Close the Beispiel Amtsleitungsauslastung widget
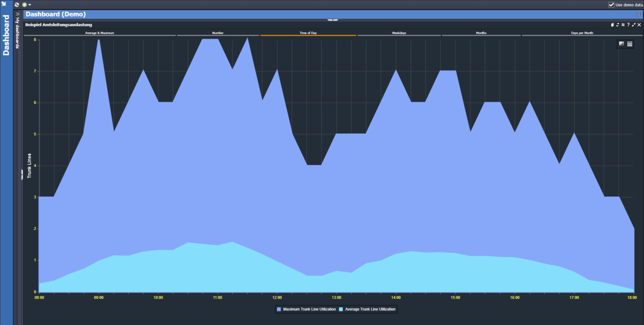 pos(639,25)
